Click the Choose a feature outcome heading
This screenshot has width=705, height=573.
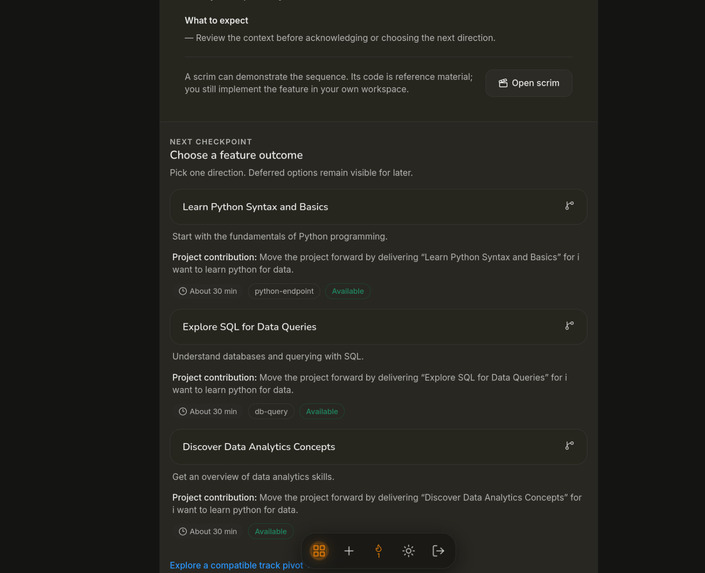(x=236, y=155)
